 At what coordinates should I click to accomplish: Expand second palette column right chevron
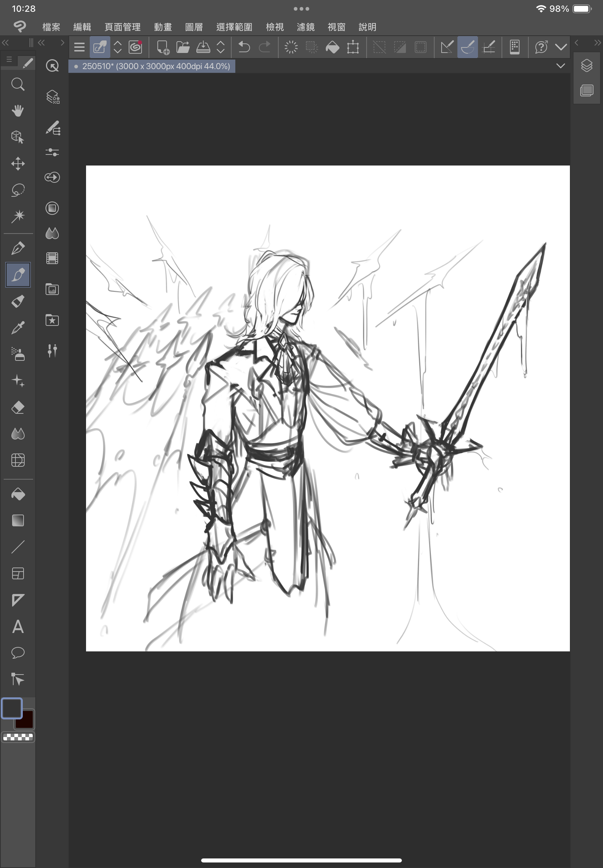63,43
